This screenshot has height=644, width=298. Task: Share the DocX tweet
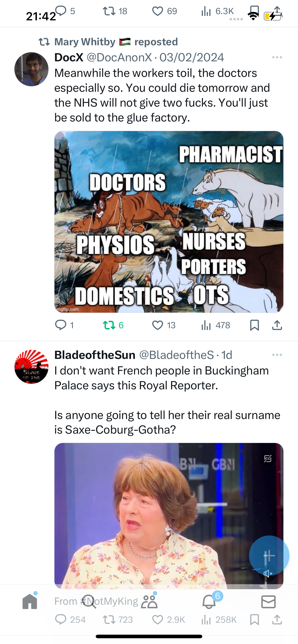pos(277,325)
